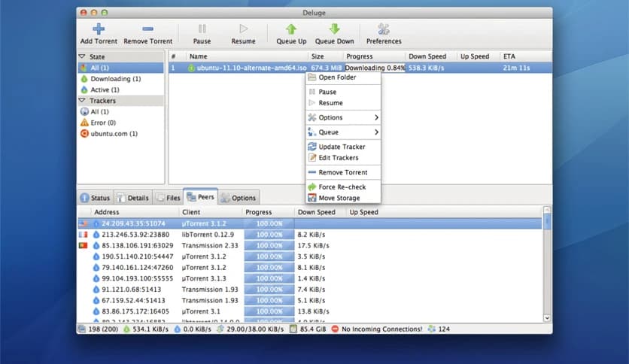
Task: Select Error (0) tracker filter
Action: tap(120, 123)
